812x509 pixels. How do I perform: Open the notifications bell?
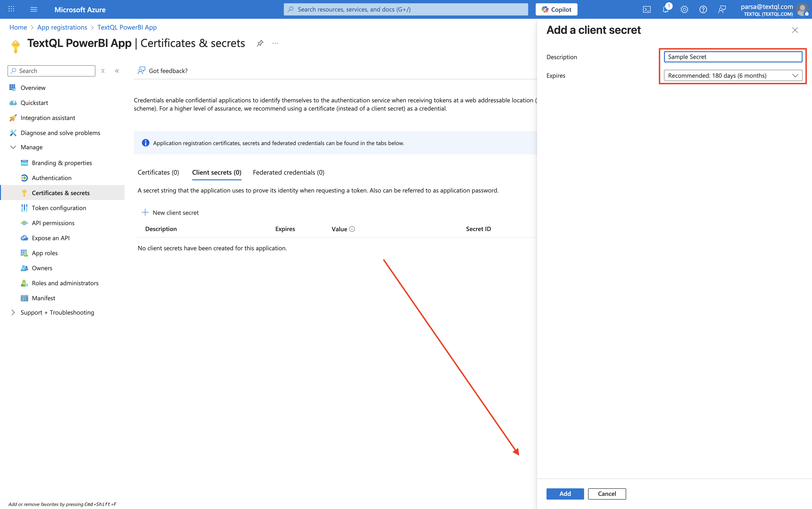(665, 9)
